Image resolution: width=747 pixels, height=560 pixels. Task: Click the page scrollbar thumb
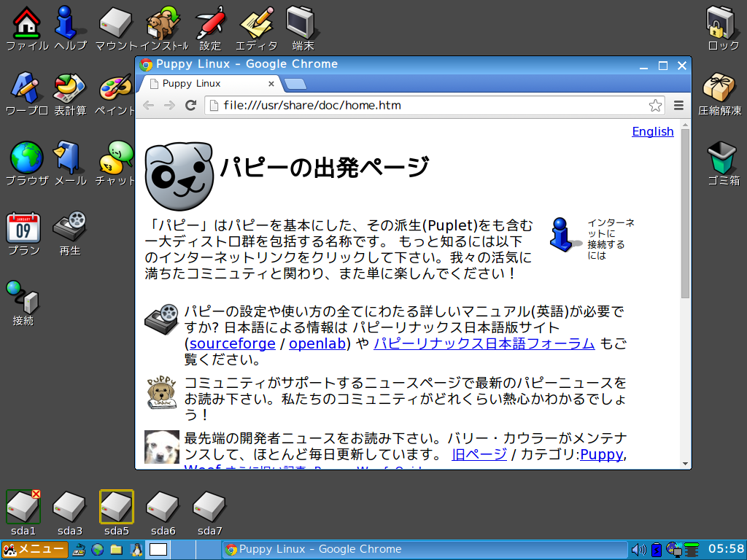[686, 214]
